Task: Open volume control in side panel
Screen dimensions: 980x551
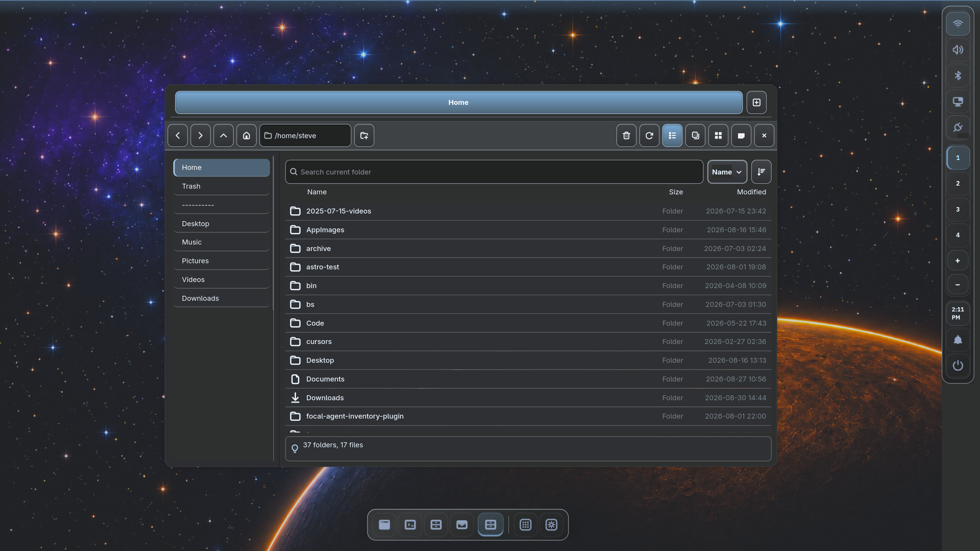Action: pos(958,50)
